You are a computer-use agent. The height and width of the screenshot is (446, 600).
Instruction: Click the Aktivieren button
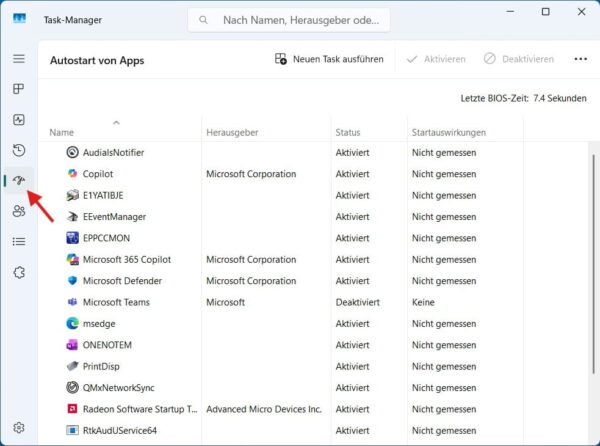436,59
